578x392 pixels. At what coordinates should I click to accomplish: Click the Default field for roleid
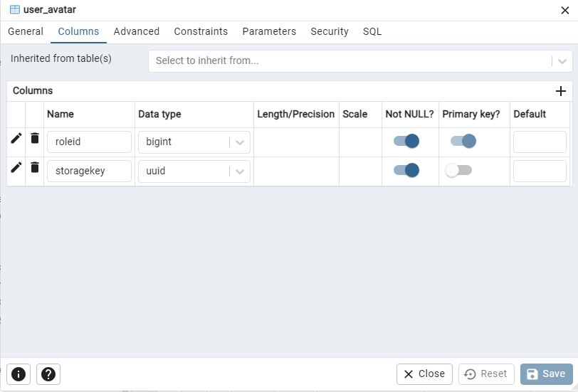coord(540,142)
